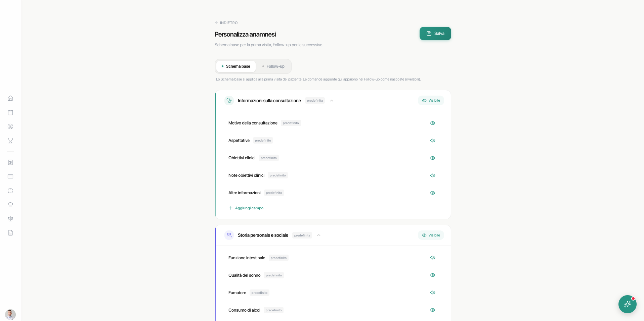Save changes with the Salva button
Viewport: 644px width, 321px height.
[x=435, y=34]
